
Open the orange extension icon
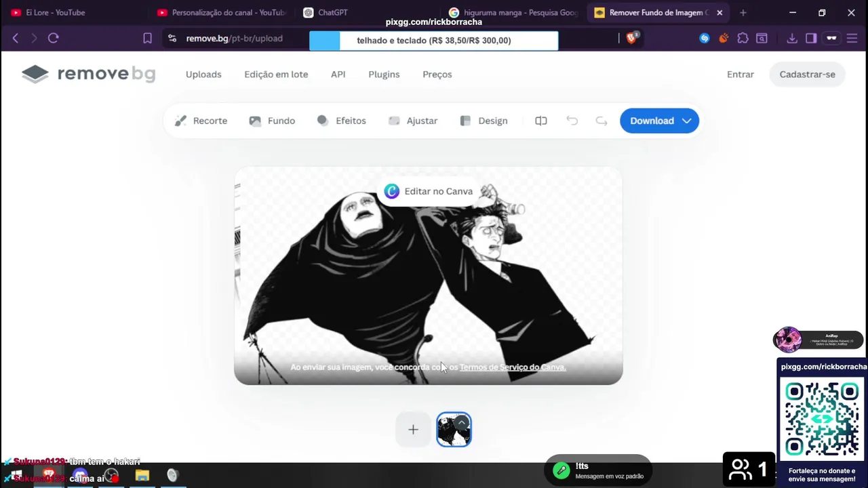pyautogui.click(x=724, y=39)
